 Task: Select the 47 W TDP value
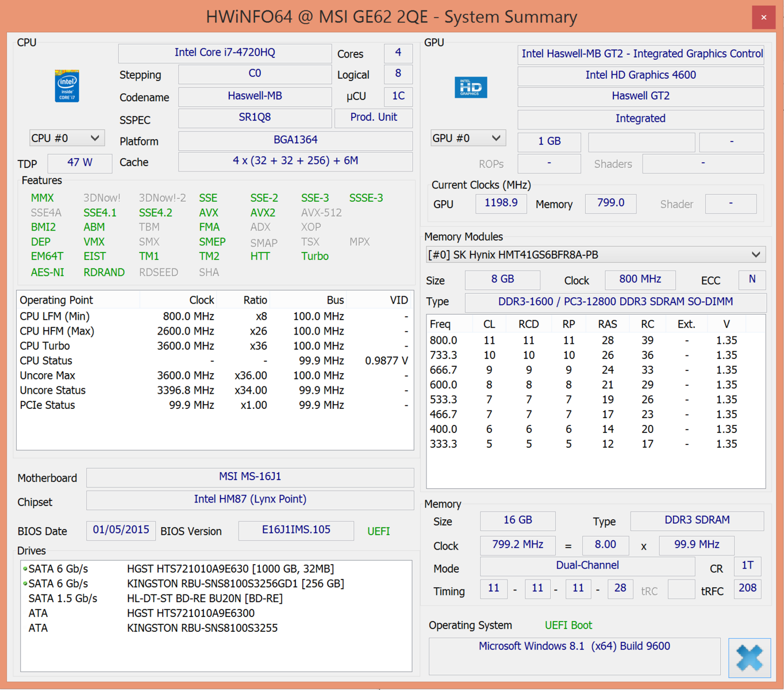point(80,163)
